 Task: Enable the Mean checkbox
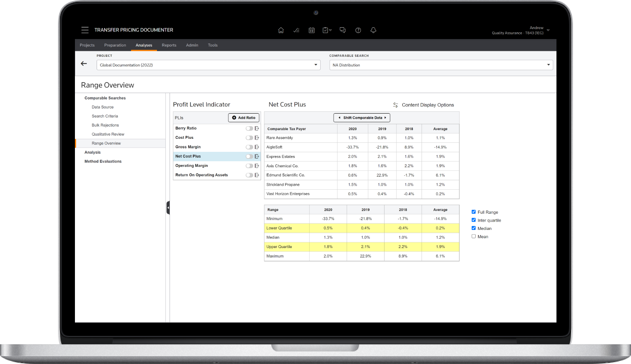pyautogui.click(x=474, y=236)
